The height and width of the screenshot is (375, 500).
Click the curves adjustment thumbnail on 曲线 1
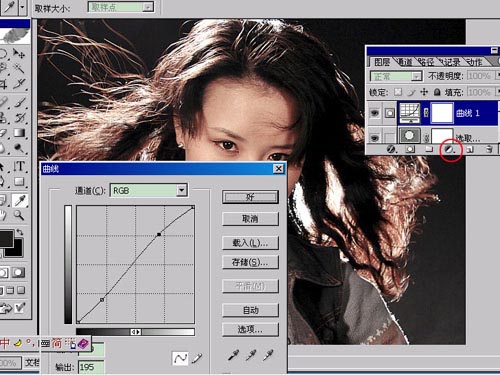tap(410, 113)
